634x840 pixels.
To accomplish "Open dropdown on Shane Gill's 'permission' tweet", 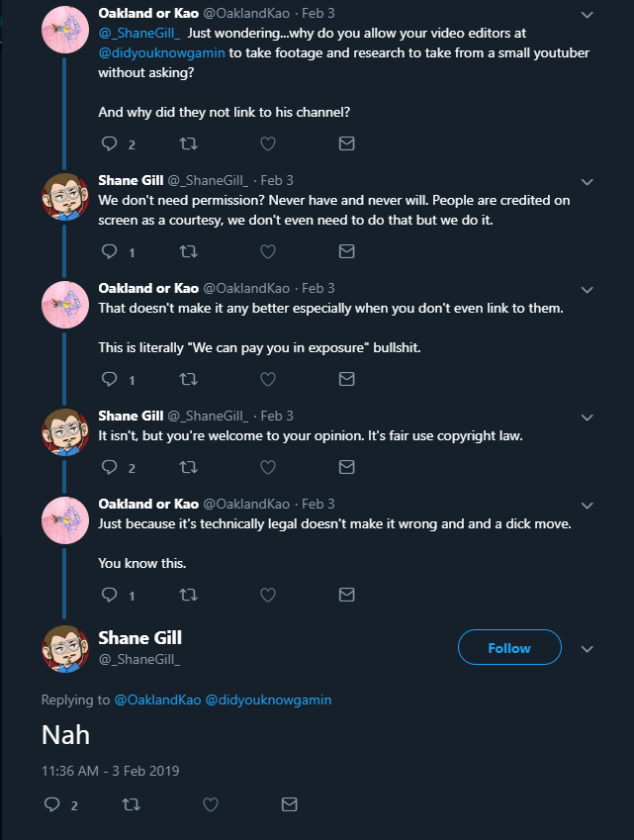I will pyautogui.click(x=587, y=182).
